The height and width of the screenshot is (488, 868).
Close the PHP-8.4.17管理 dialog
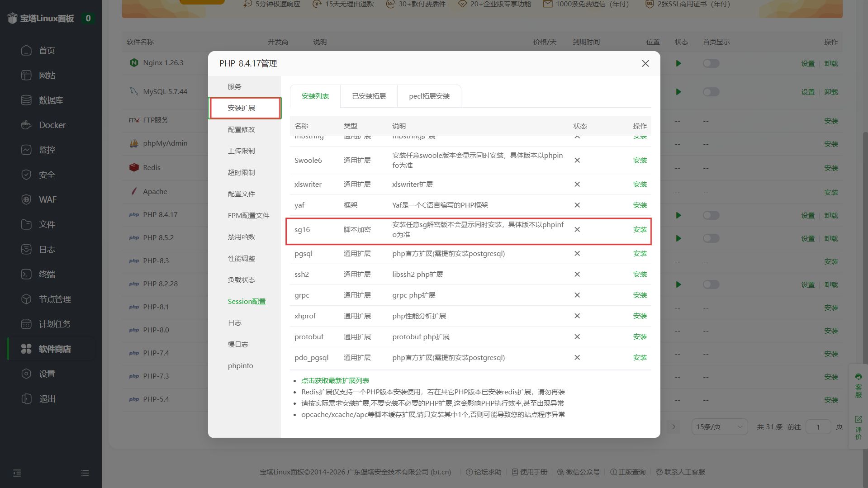(x=645, y=64)
